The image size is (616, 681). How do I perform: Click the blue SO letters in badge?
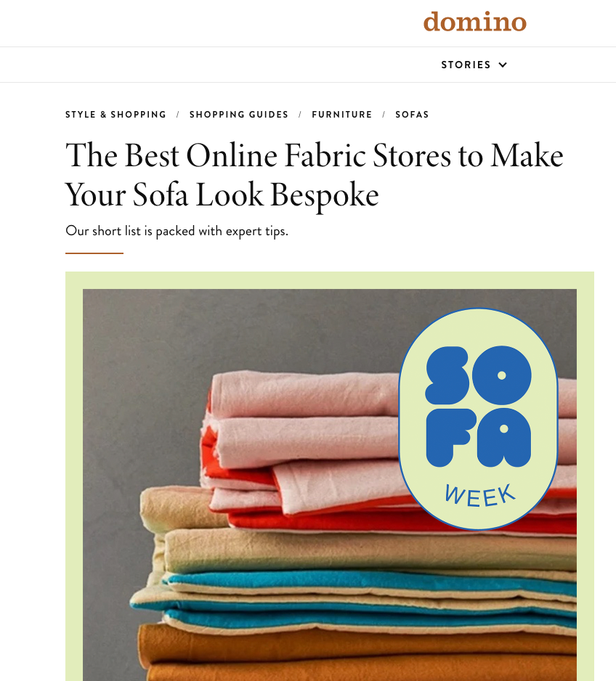tap(478, 375)
